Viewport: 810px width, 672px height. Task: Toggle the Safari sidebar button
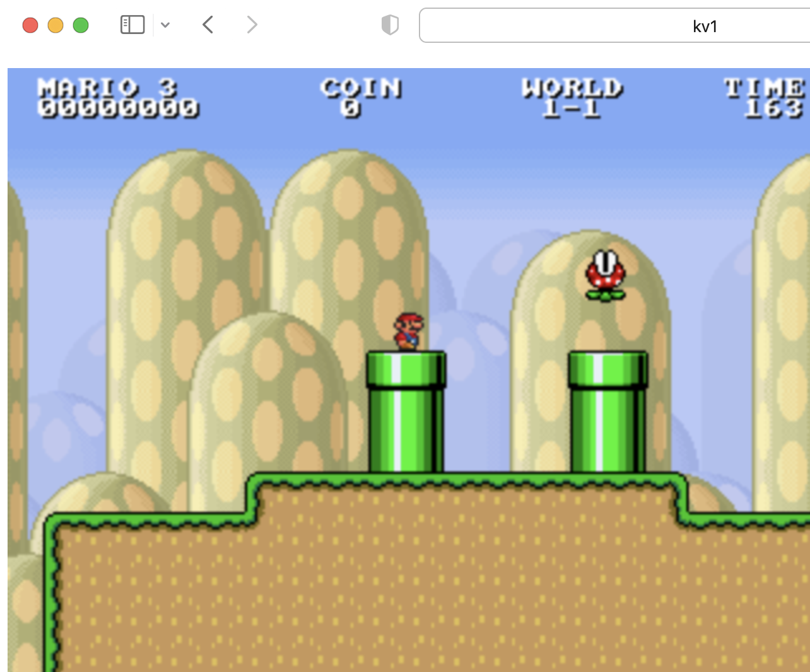pyautogui.click(x=132, y=25)
